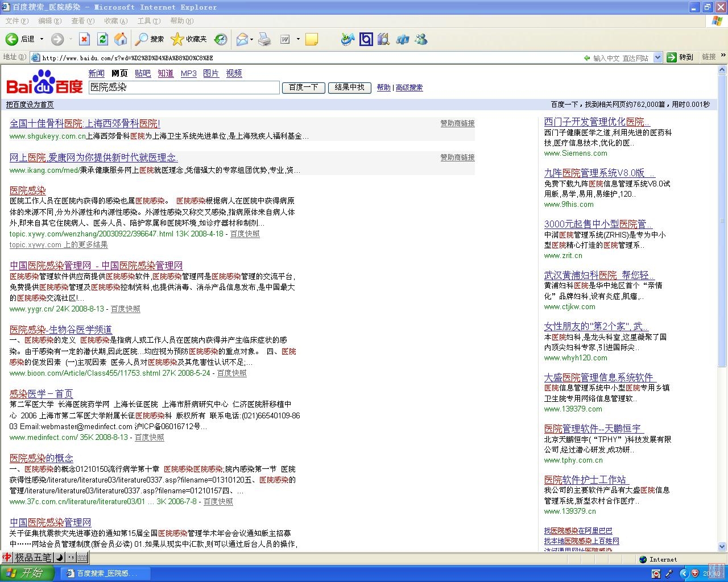Click the 百度一下 search button
The image size is (728, 582).
tap(304, 88)
